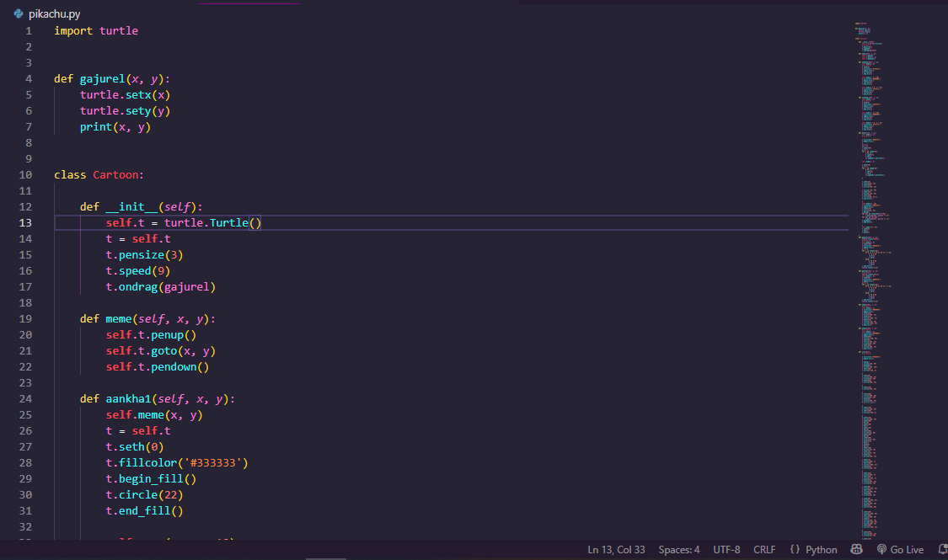The image size is (948, 560).
Task: Click line number 24 in the gutter
Action: [25, 398]
